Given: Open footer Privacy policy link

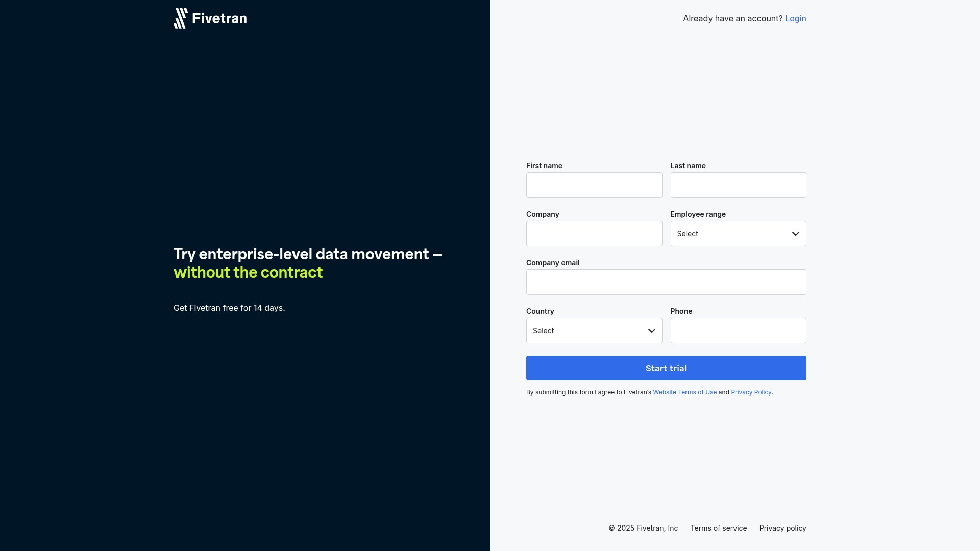Looking at the screenshot, I should point(782,528).
